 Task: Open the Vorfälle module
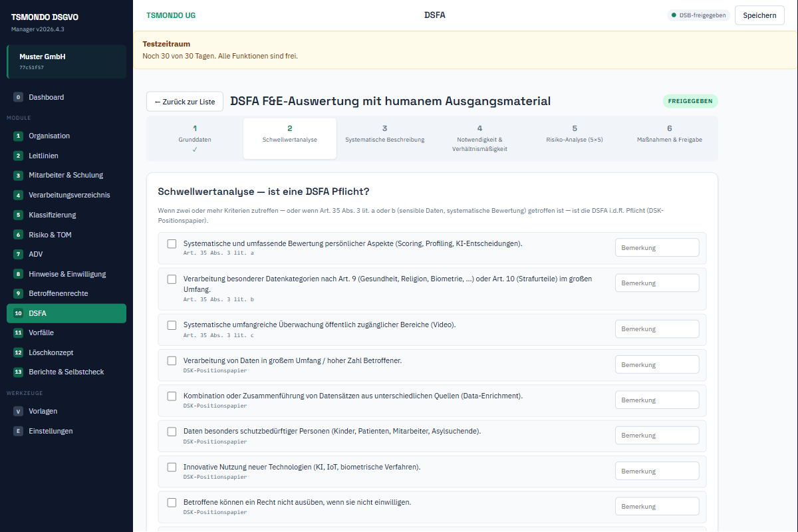[x=66, y=332]
